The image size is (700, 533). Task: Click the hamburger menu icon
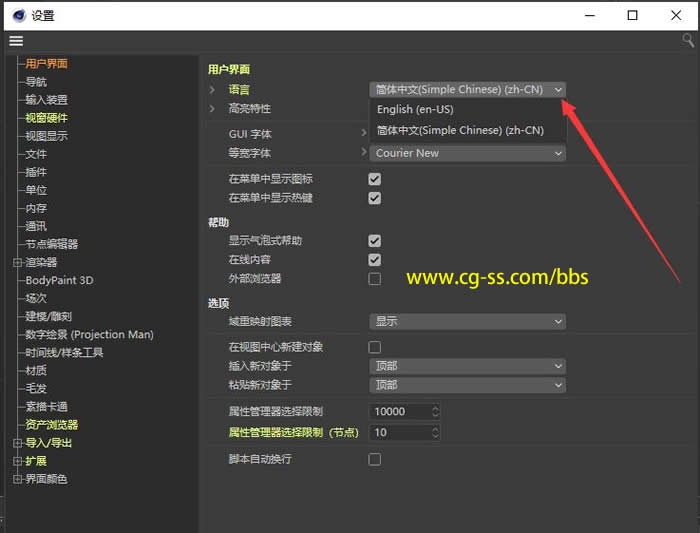click(x=16, y=41)
